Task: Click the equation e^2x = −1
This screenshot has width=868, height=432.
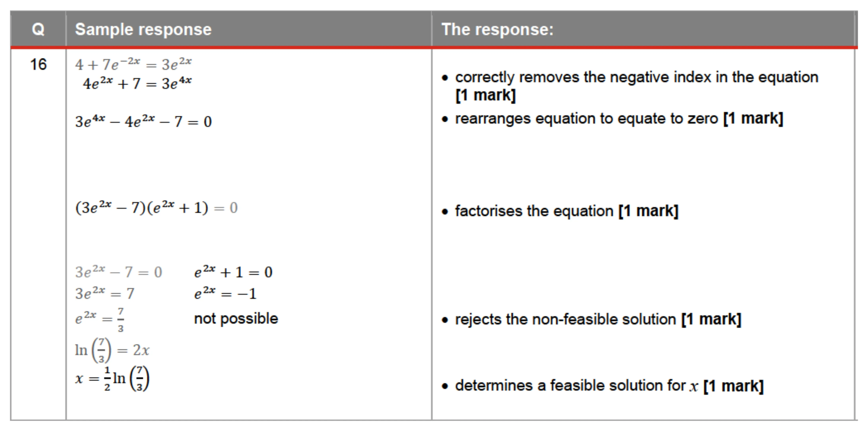Action: pos(225,293)
